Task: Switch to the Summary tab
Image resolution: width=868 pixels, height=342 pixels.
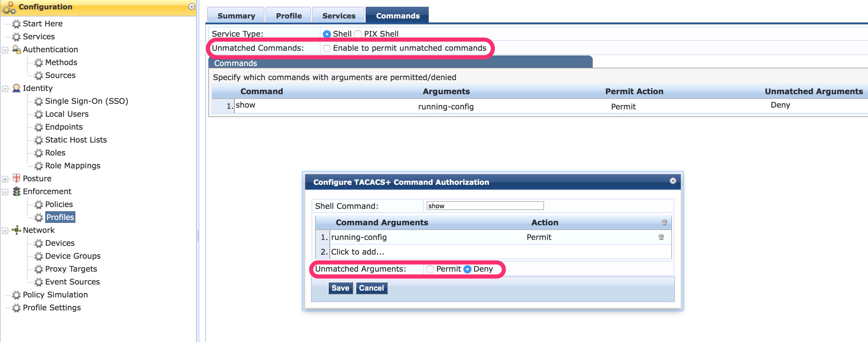Action: click(236, 16)
